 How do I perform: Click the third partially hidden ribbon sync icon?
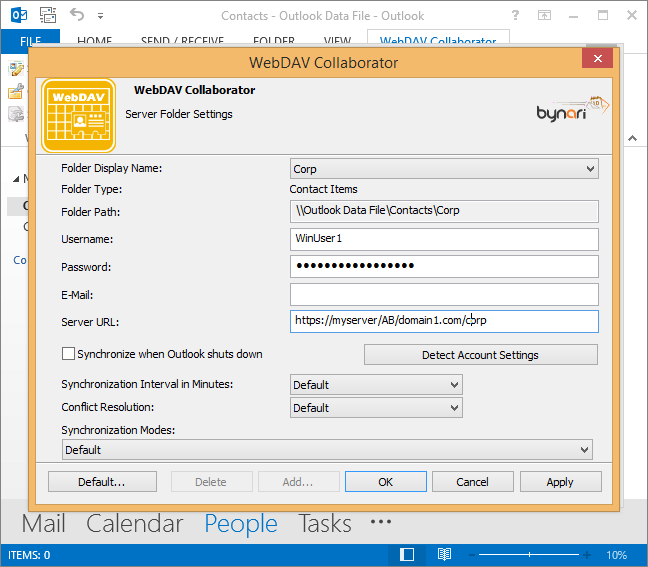pyautogui.click(x=16, y=114)
